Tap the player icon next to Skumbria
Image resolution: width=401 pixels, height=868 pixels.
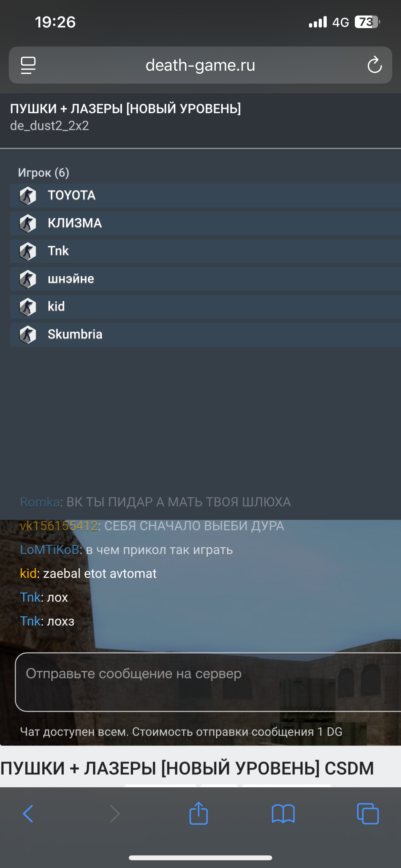(x=28, y=335)
